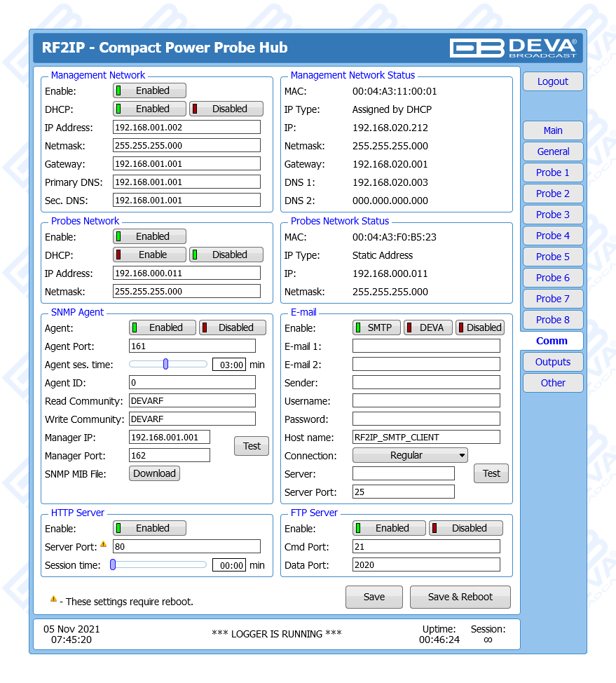Click the warning icon beside Server Port
The image size is (616, 683).
pyautogui.click(x=104, y=544)
